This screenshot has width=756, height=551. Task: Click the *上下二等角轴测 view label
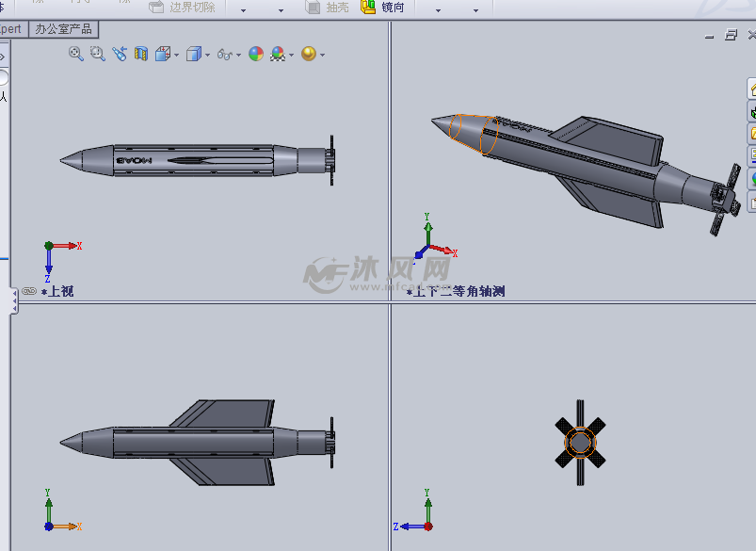(x=456, y=291)
